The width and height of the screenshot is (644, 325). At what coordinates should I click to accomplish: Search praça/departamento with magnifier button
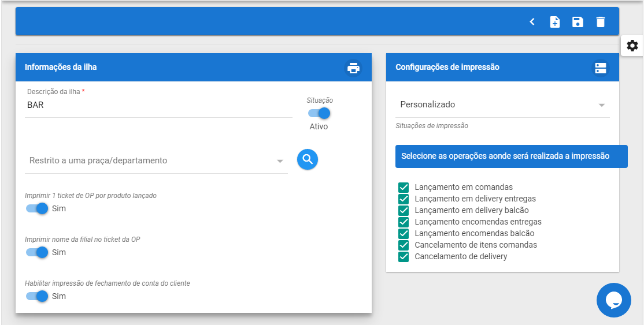pos(308,159)
